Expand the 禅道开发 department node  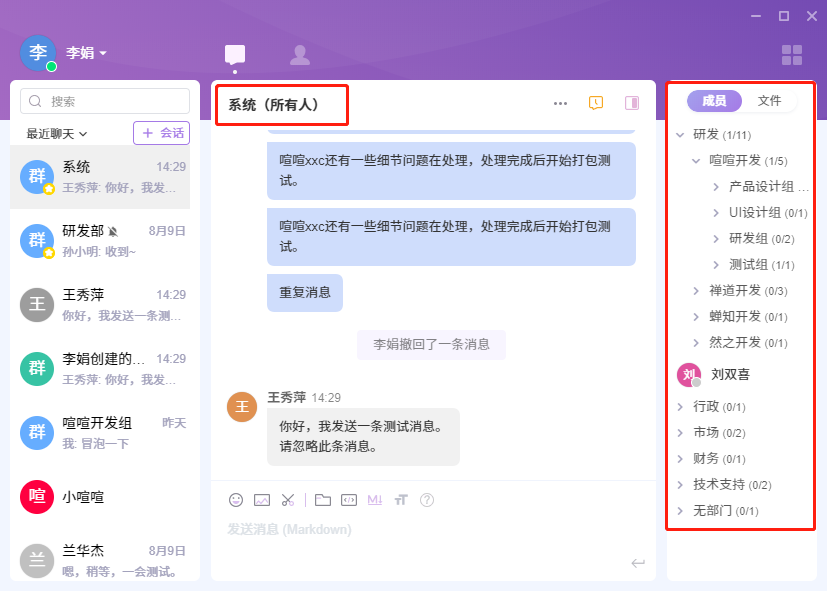697,291
